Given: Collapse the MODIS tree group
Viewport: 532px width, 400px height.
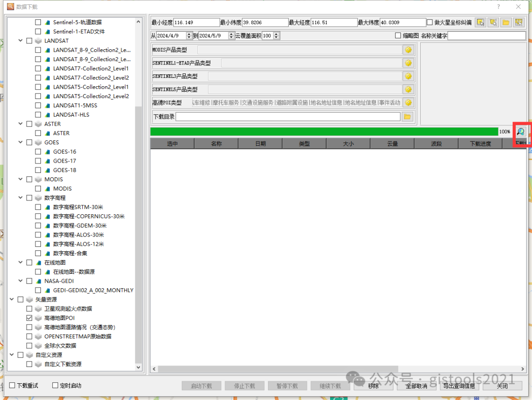Looking at the screenshot, I should 20,179.
